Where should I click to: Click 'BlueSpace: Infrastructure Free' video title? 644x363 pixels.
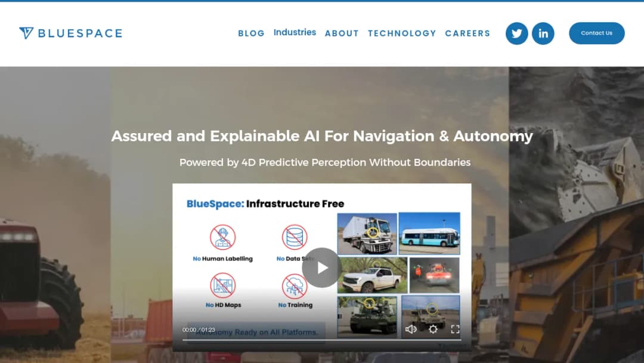coord(265,204)
